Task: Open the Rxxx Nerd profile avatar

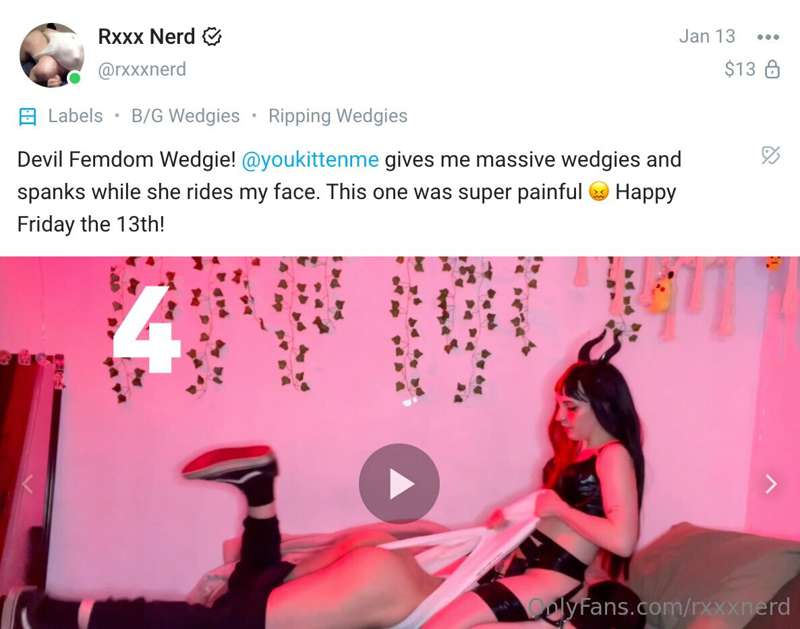Action: pos(52,55)
